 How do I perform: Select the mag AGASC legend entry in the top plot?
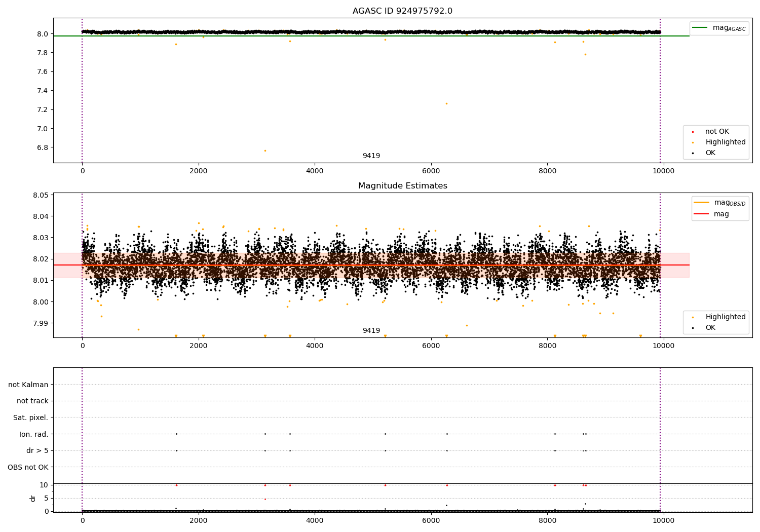[x=719, y=28]
